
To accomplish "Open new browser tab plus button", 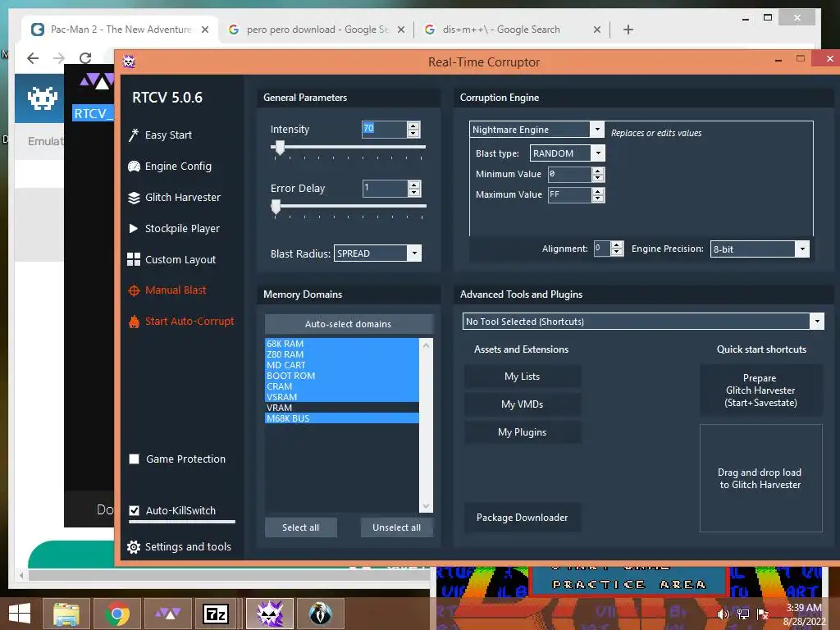I will (628, 30).
